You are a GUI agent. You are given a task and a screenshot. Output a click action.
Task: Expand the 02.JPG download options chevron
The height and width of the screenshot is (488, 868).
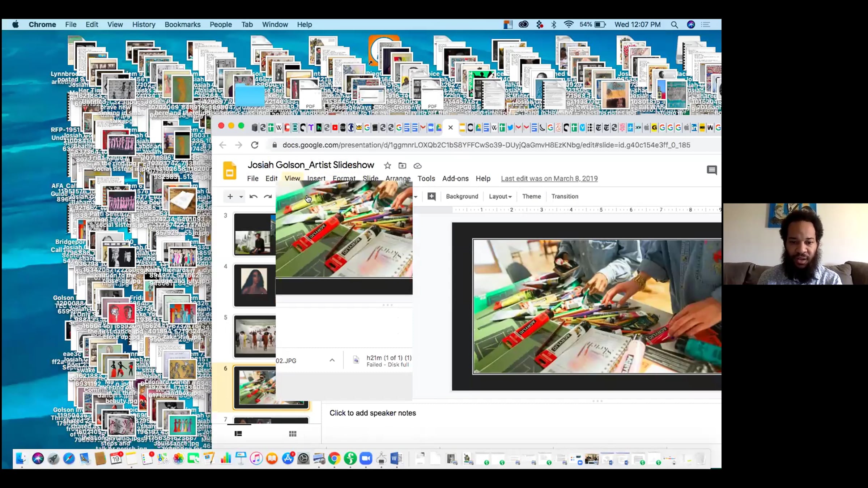point(332,360)
